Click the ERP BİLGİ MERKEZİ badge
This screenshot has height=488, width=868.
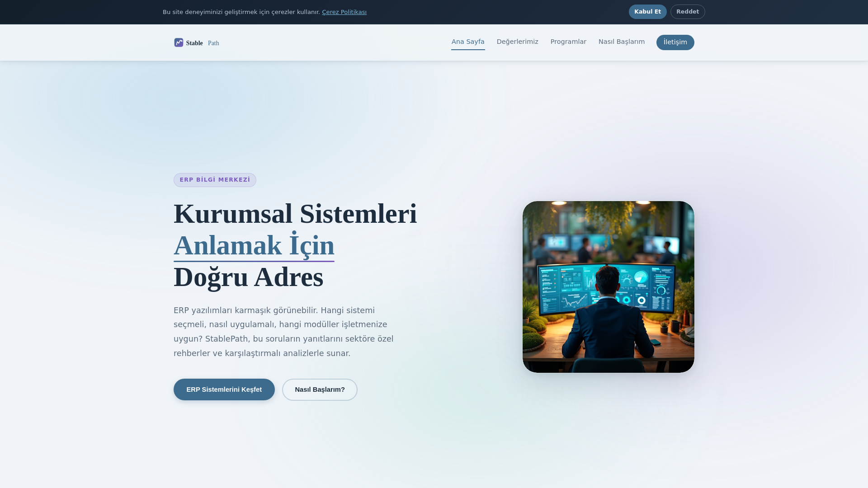click(215, 180)
